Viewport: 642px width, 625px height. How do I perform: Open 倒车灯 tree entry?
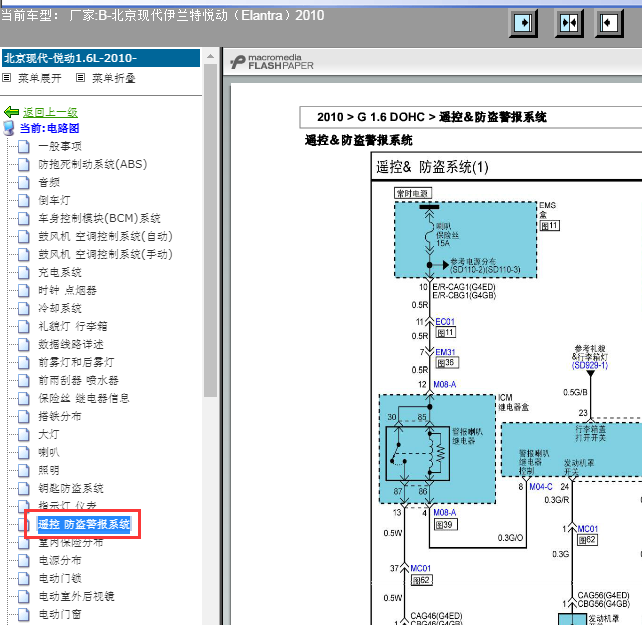[54, 200]
